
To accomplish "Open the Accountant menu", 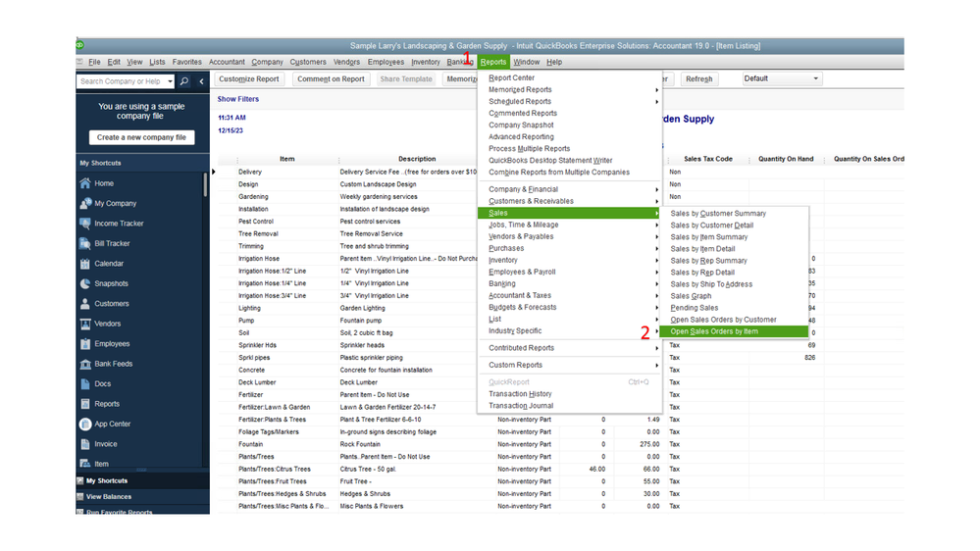I will 227,62.
